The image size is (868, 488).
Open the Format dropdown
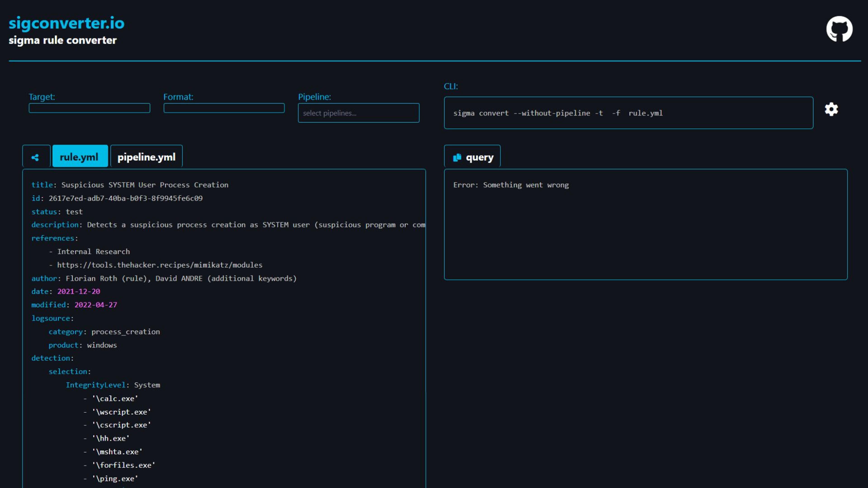tap(224, 108)
